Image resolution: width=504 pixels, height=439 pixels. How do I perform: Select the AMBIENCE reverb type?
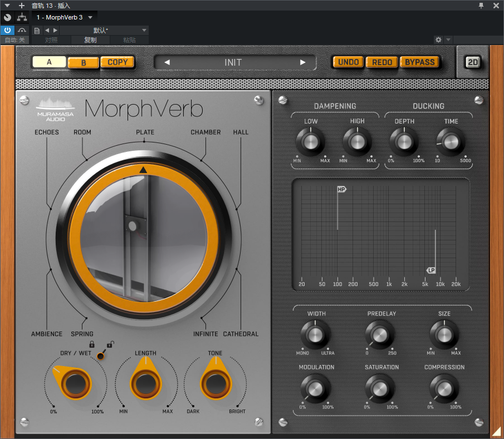[47, 334]
